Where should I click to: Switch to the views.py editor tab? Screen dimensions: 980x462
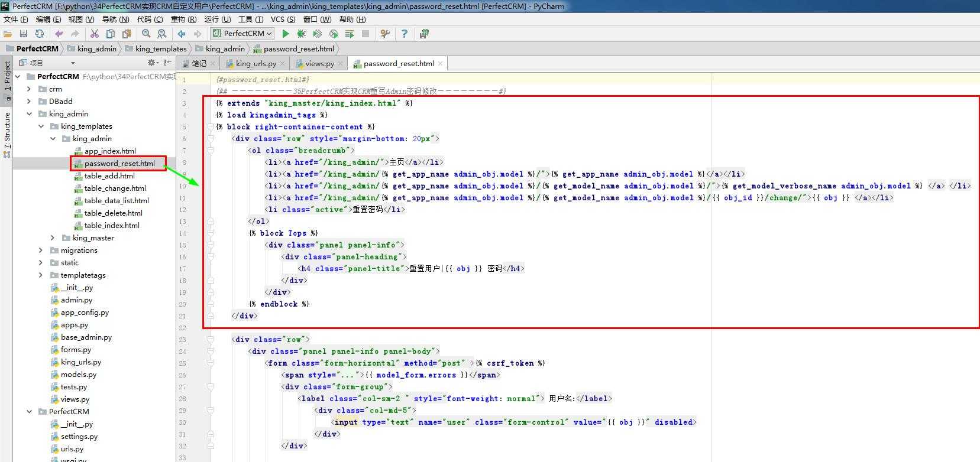[x=319, y=63]
